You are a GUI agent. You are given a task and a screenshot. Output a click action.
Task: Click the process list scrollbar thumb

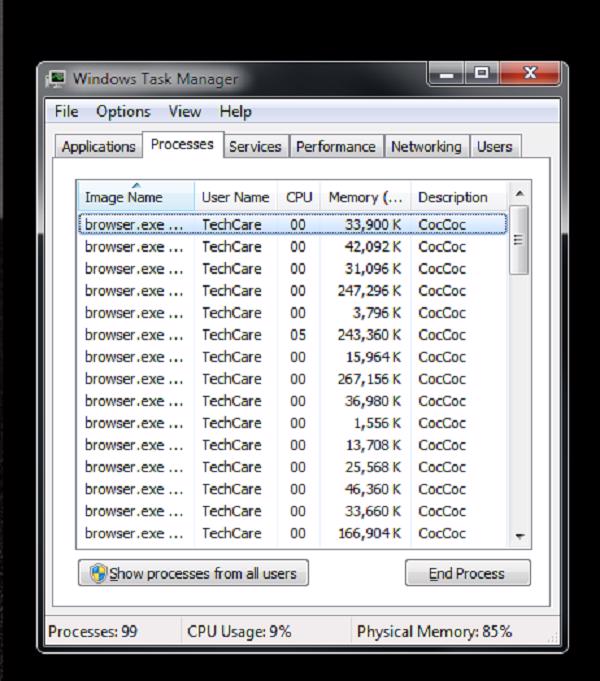[519, 240]
